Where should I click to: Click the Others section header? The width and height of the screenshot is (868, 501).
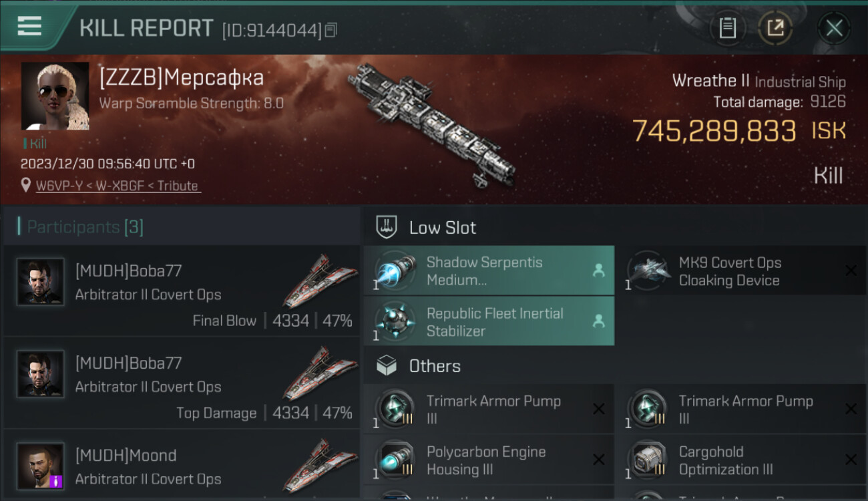(434, 366)
